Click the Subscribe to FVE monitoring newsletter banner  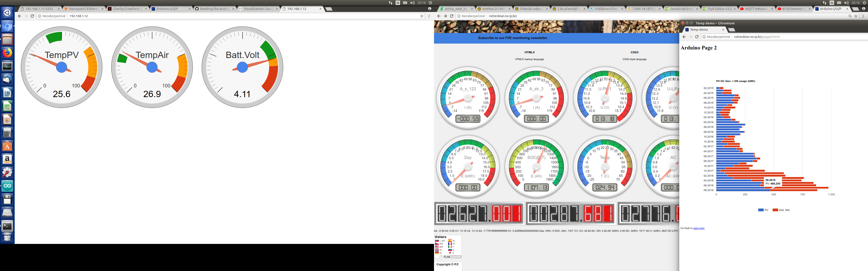click(512, 38)
